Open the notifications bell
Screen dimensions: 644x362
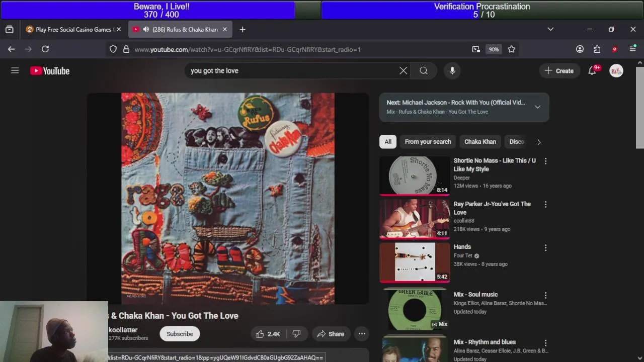tap(592, 71)
